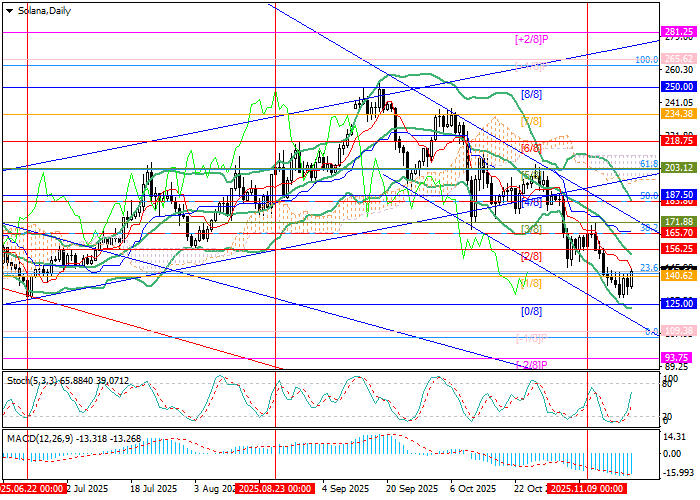The height and width of the screenshot is (500, 700).
Task: Click the 234.38 orange price tag
Action: (x=678, y=114)
